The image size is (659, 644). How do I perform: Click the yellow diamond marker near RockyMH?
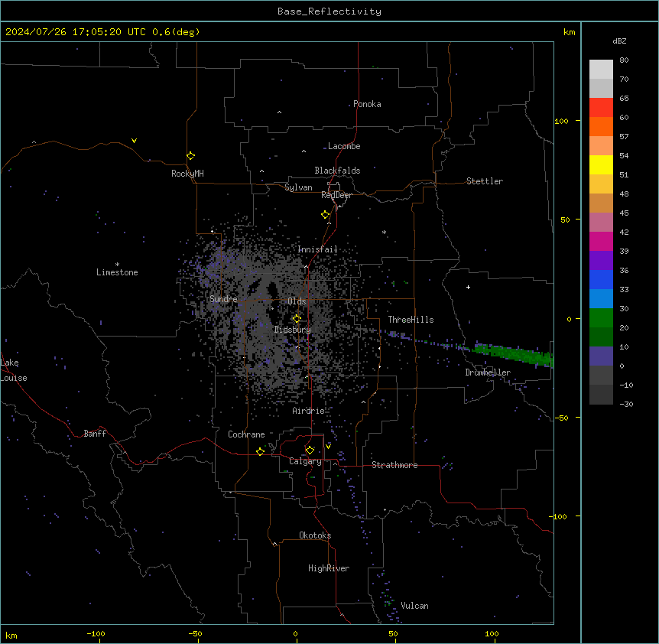tap(191, 155)
